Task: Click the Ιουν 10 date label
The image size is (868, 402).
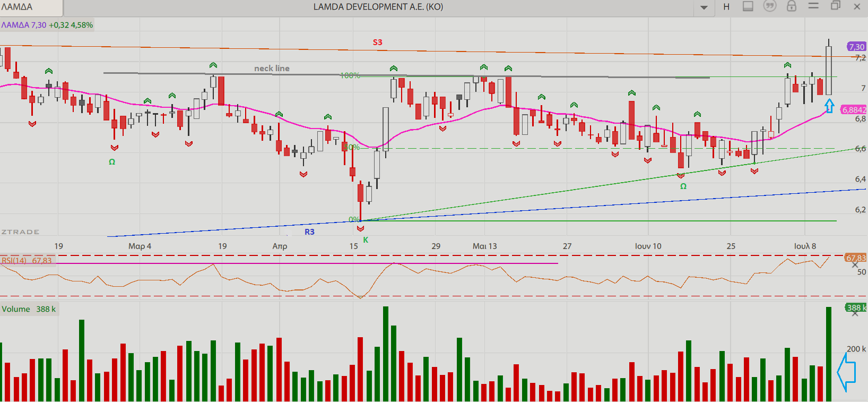Action: (648, 246)
